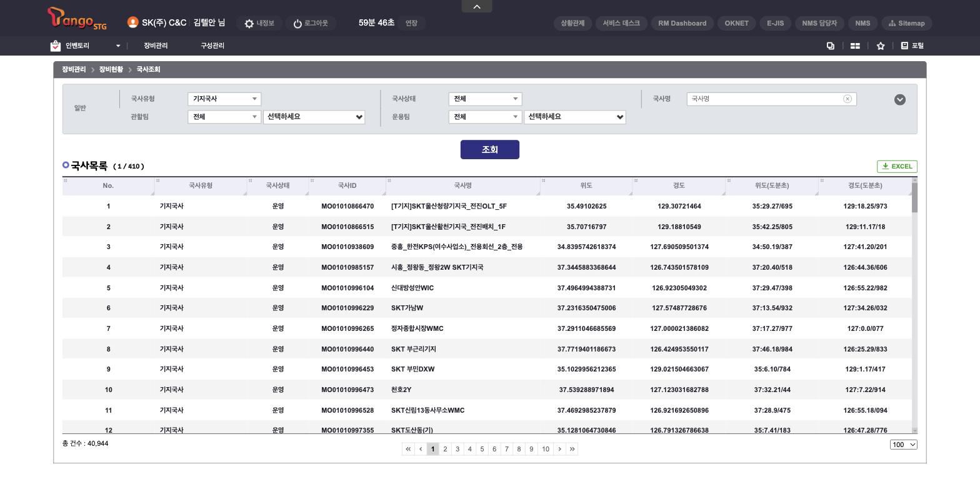
Task: Go to next page of results
Action: pyautogui.click(x=559, y=449)
